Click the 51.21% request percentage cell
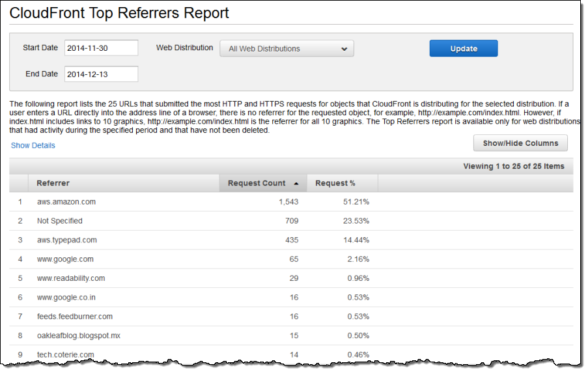The image size is (588, 372). [x=356, y=203]
